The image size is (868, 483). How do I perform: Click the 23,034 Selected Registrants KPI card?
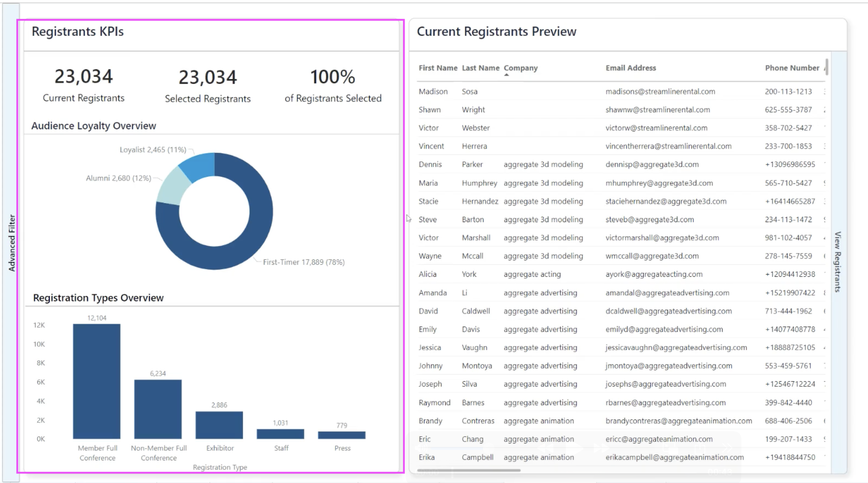pyautogui.click(x=208, y=86)
